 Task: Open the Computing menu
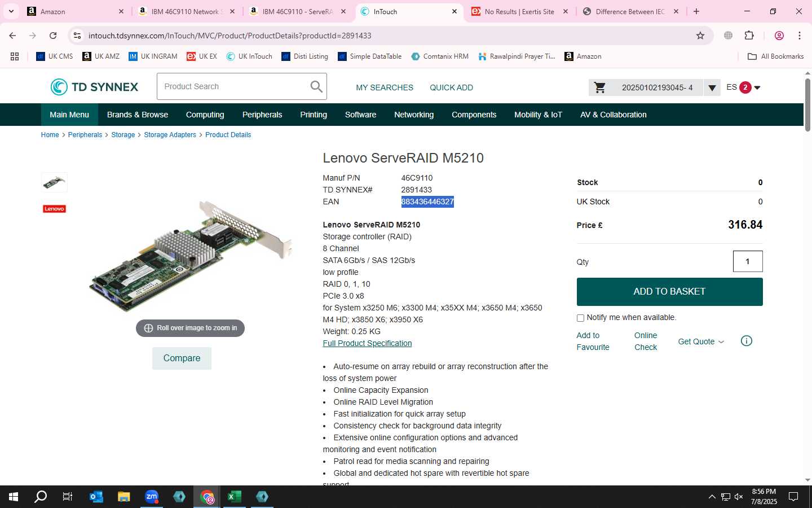205,115
